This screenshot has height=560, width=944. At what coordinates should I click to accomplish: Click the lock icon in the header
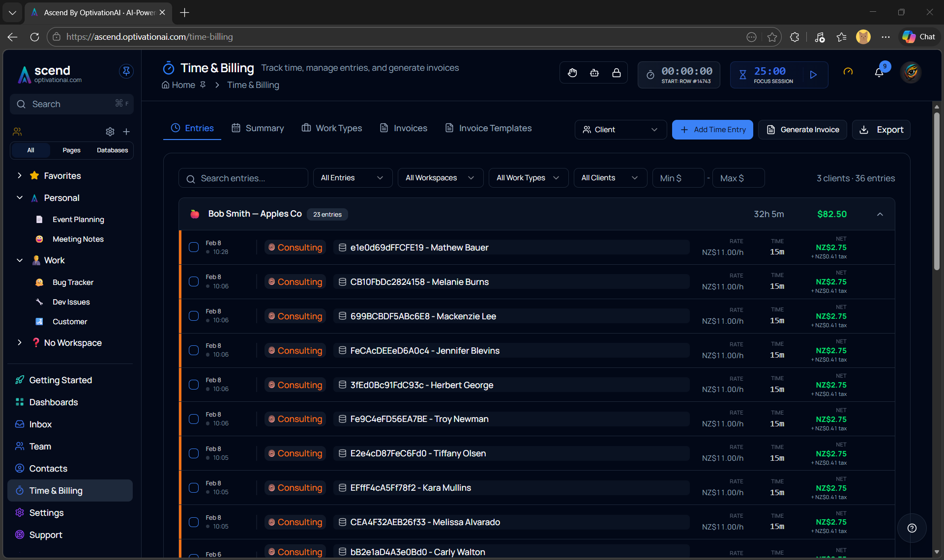pyautogui.click(x=616, y=73)
